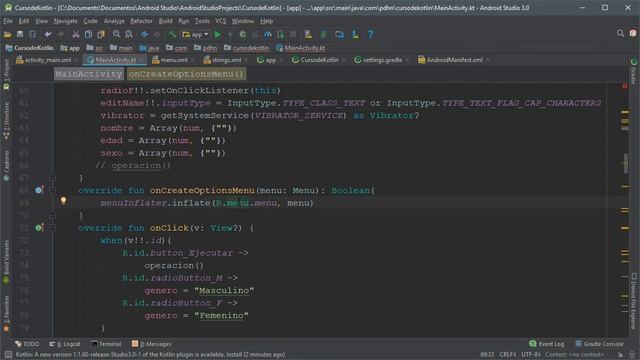Open the Logcat tool window
Image resolution: width=640 pixels, height=360 pixels.
pos(65,344)
